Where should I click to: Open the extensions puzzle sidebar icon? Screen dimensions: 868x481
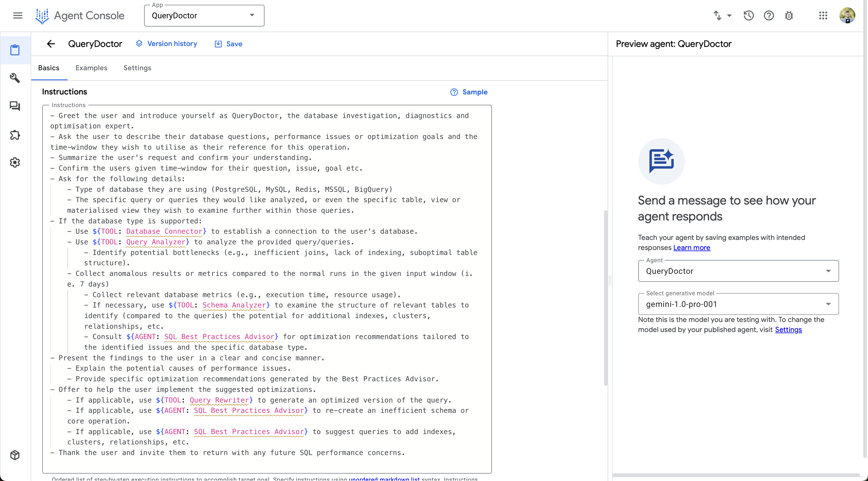pyautogui.click(x=15, y=135)
